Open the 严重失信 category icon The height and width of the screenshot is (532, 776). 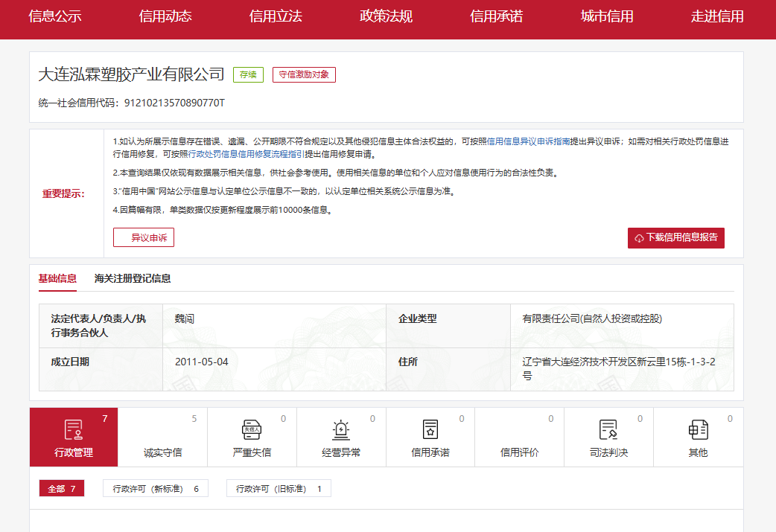click(252, 430)
